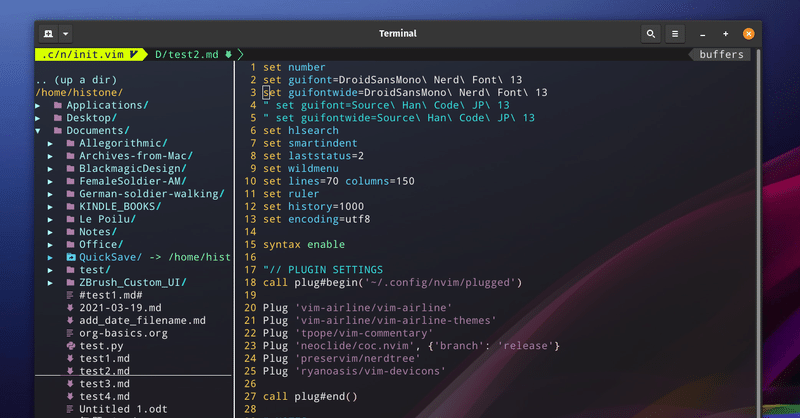
Task: Open test2.md in the file tree
Action: pos(105,371)
